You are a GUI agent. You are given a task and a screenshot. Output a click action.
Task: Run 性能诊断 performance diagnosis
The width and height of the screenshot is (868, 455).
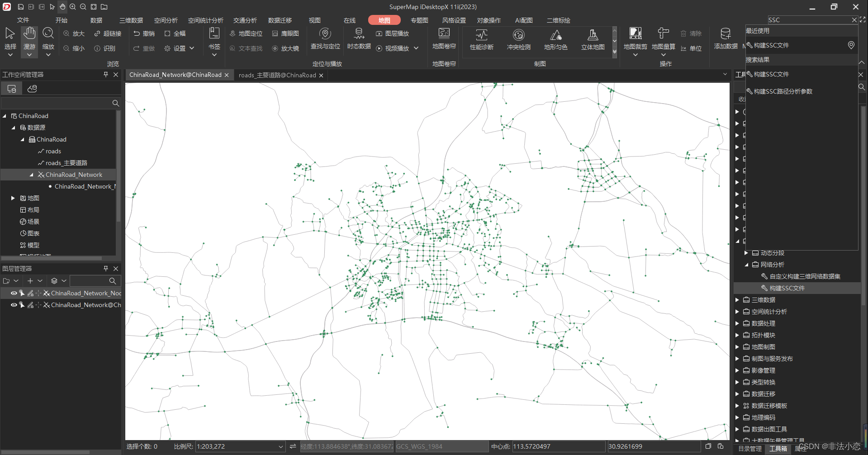[481, 39]
